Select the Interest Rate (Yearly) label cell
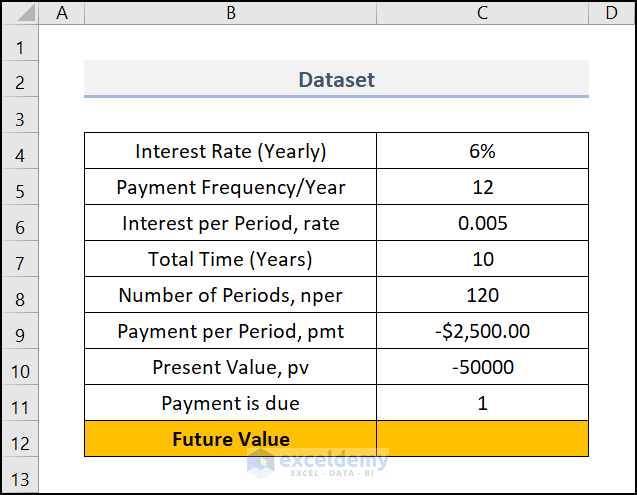 coord(230,152)
